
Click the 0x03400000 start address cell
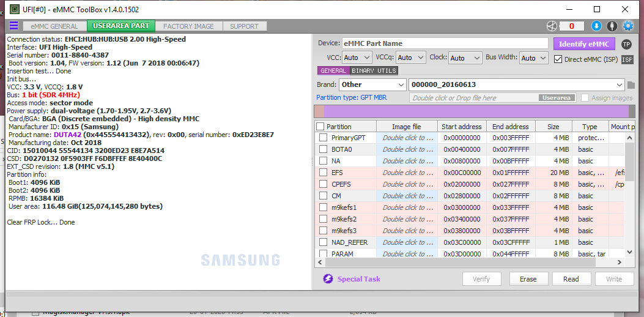tap(462, 218)
